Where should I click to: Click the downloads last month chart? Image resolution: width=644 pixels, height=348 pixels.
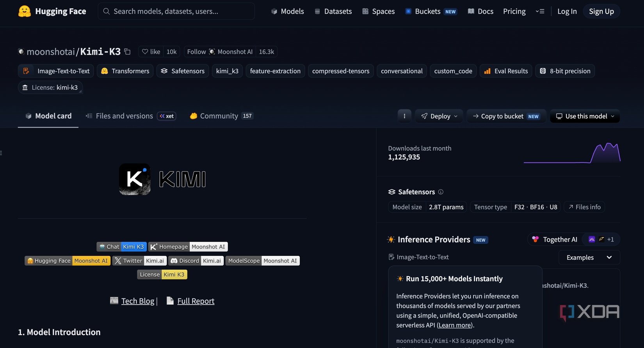click(572, 153)
